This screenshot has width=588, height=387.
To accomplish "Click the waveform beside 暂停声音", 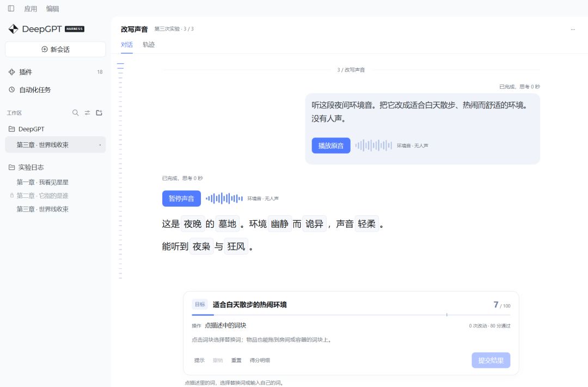I will coord(224,198).
